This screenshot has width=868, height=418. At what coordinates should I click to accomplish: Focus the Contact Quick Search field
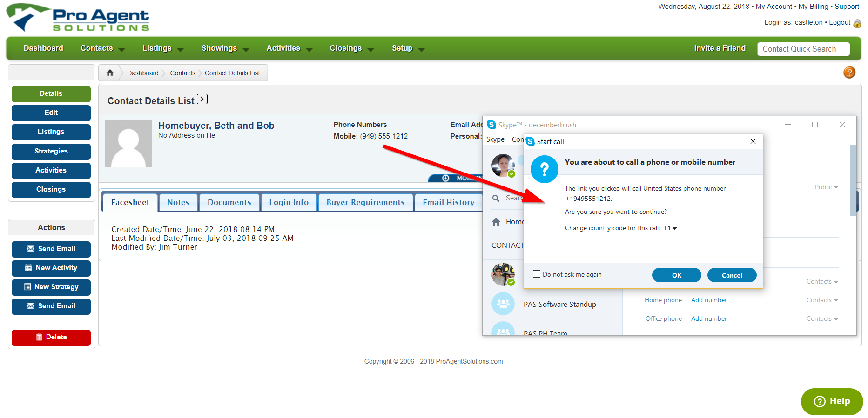[803, 49]
